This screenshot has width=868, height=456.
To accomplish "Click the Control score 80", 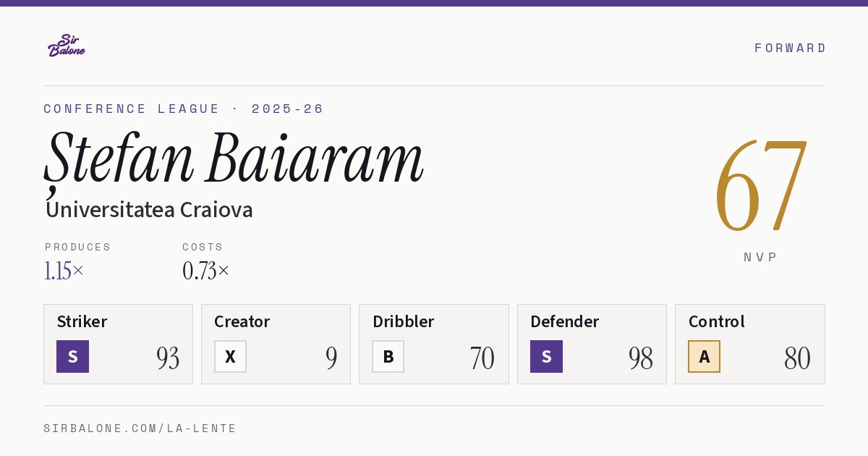I will [x=798, y=358].
